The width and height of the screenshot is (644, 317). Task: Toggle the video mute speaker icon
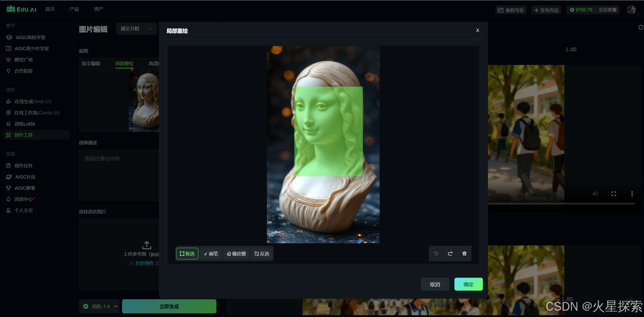[x=595, y=194]
